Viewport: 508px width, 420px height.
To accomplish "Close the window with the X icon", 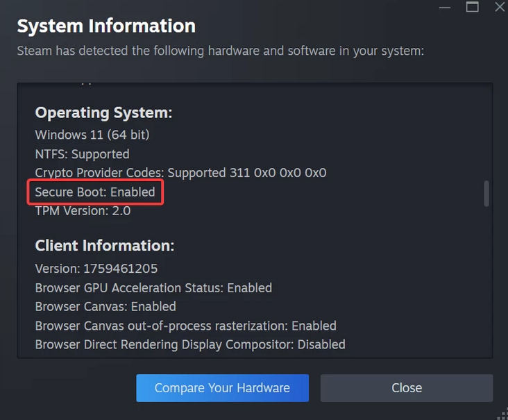I will coord(499,7).
